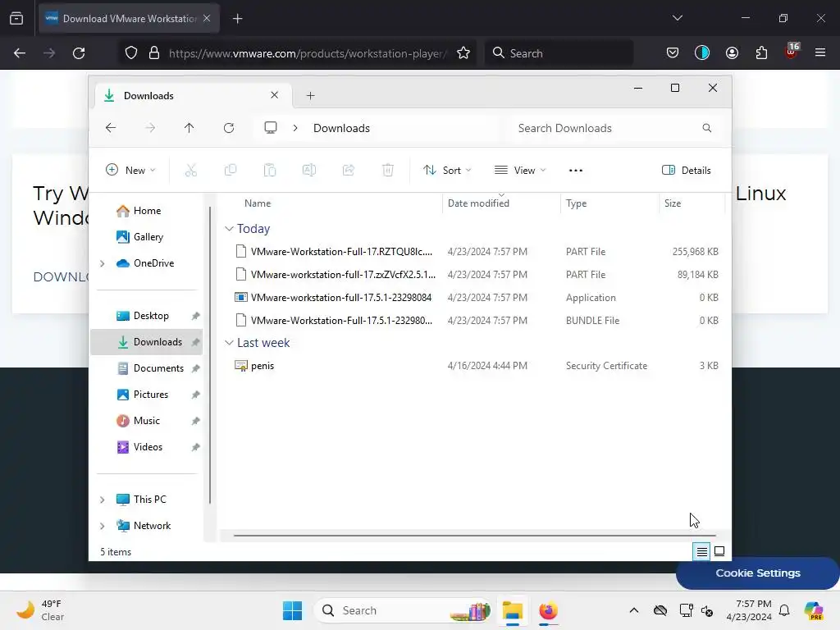The width and height of the screenshot is (840, 630).
Task: Click the Search Downloads field
Action: 614,128
